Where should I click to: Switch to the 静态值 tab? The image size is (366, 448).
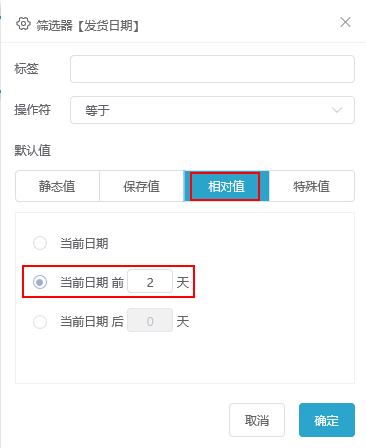(x=57, y=186)
